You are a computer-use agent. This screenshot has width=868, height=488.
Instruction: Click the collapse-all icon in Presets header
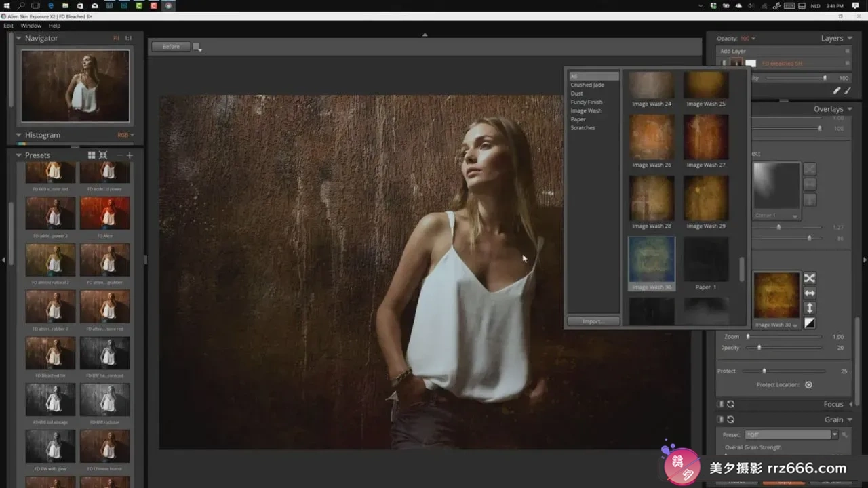click(x=103, y=155)
